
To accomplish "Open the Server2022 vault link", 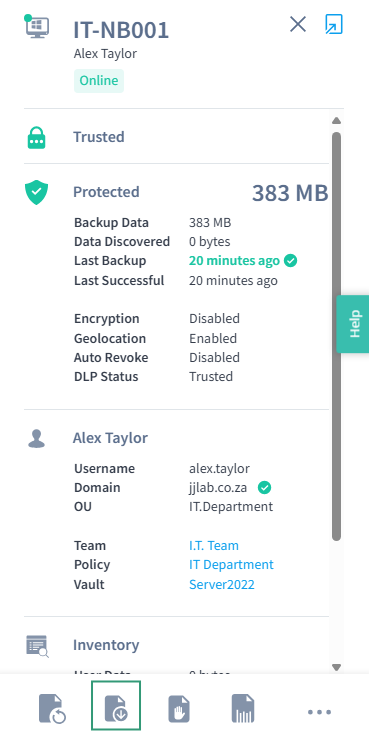I will pyautogui.click(x=222, y=584).
